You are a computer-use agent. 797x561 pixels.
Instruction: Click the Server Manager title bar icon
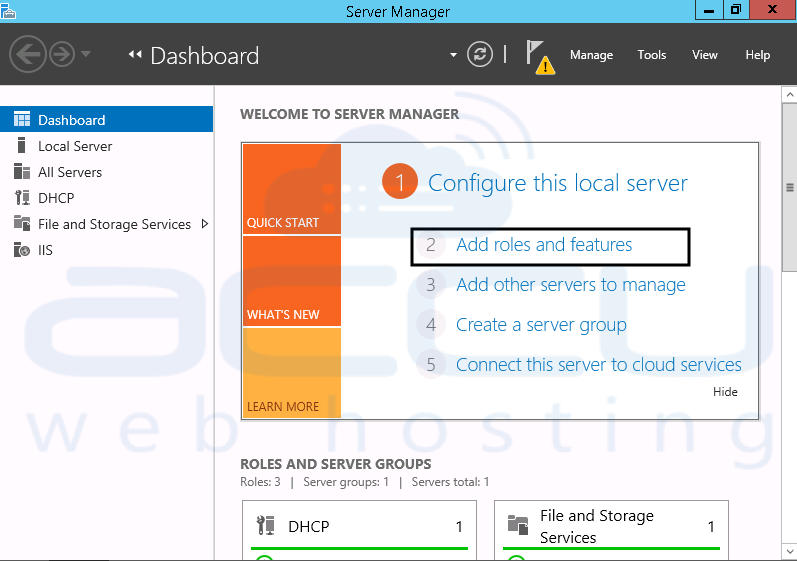(8, 11)
